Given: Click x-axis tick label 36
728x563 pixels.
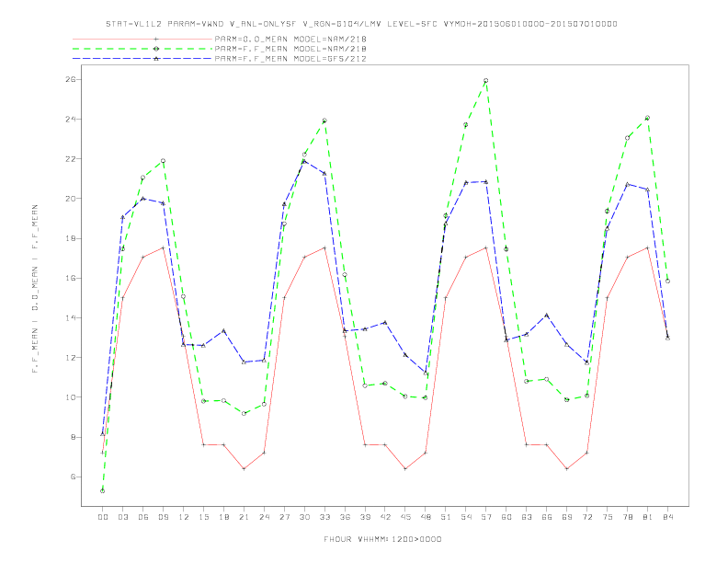Looking at the screenshot, I should coord(345,517).
